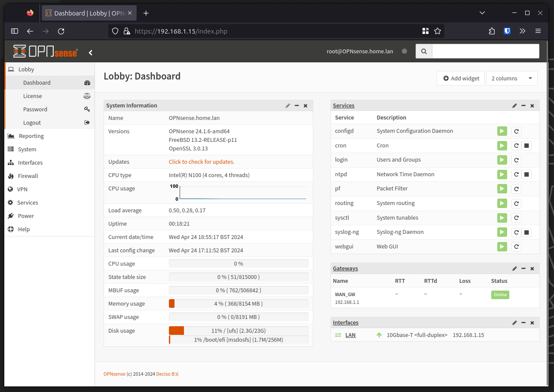Viewport: 554px width, 392px height.
Task: Open the LAN interface link
Action: click(350, 335)
